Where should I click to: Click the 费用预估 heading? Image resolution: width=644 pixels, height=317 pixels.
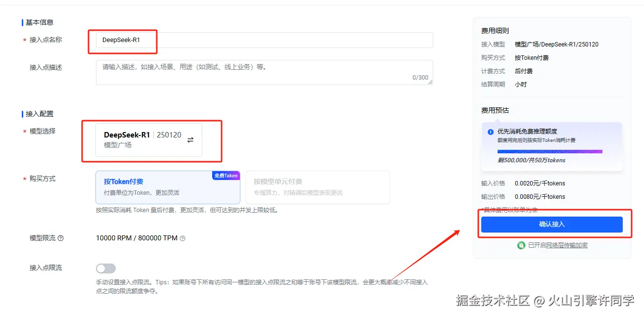[495, 110]
